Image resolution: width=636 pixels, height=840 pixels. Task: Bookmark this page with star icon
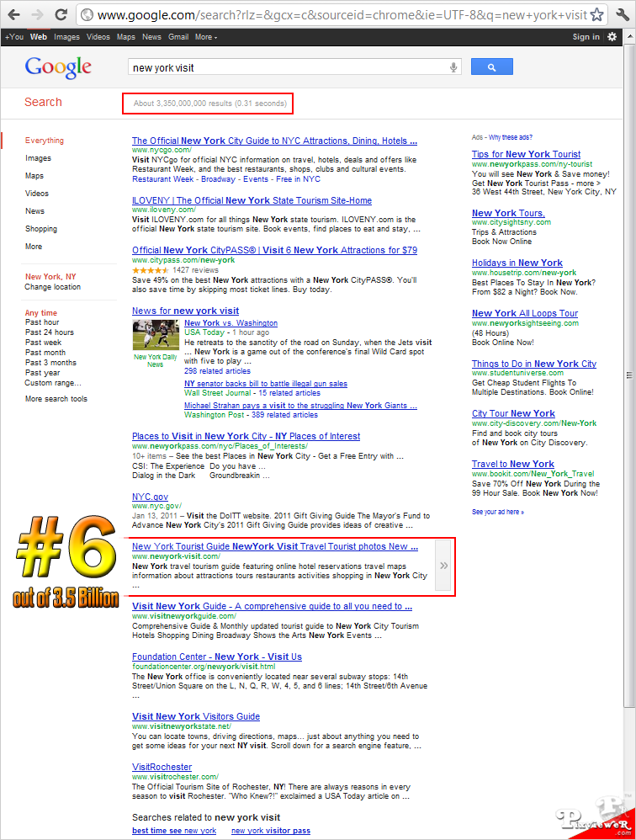[x=596, y=14]
